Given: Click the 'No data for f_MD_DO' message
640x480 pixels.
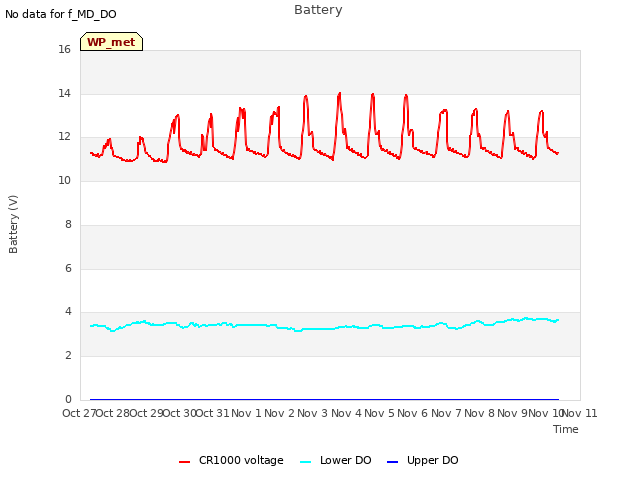Looking at the screenshot, I should [x=61, y=14].
